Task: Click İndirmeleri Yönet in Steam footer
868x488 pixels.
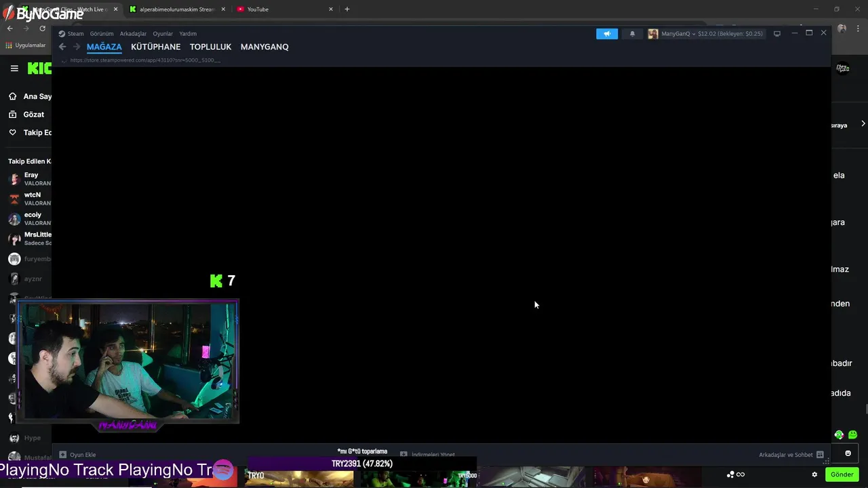Action: click(427, 455)
